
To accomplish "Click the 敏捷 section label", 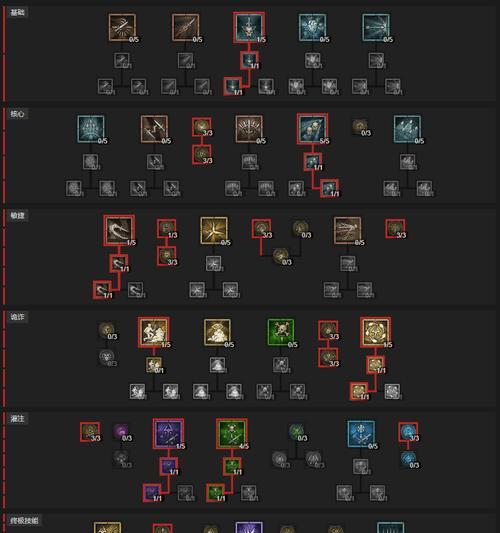I will pos(17,216).
